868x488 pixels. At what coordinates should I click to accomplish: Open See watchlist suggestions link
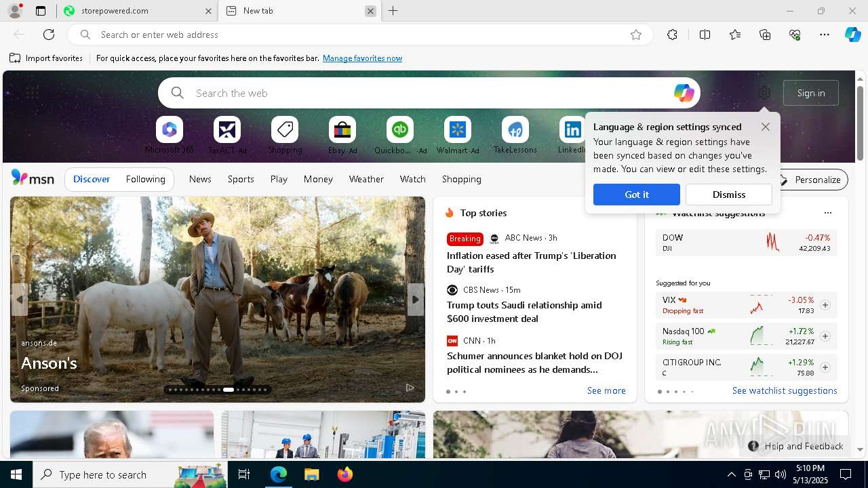point(785,390)
